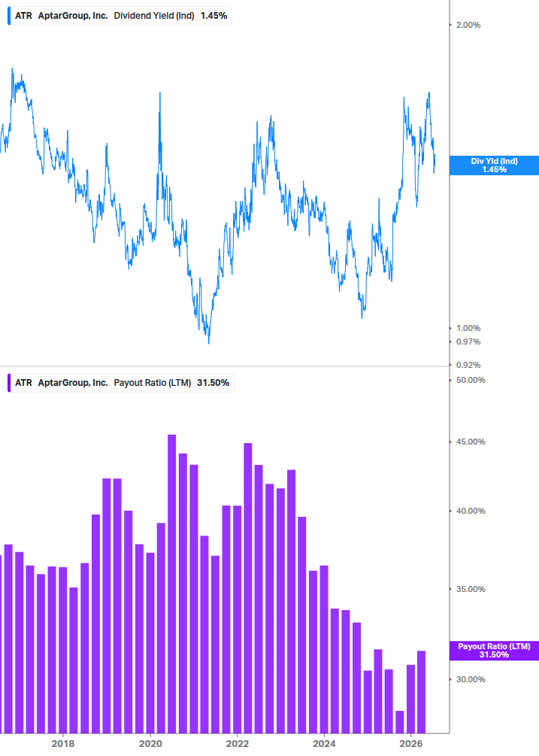Click the 2026 label on time axis
The height and width of the screenshot is (756, 539).
(x=411, y=743)
